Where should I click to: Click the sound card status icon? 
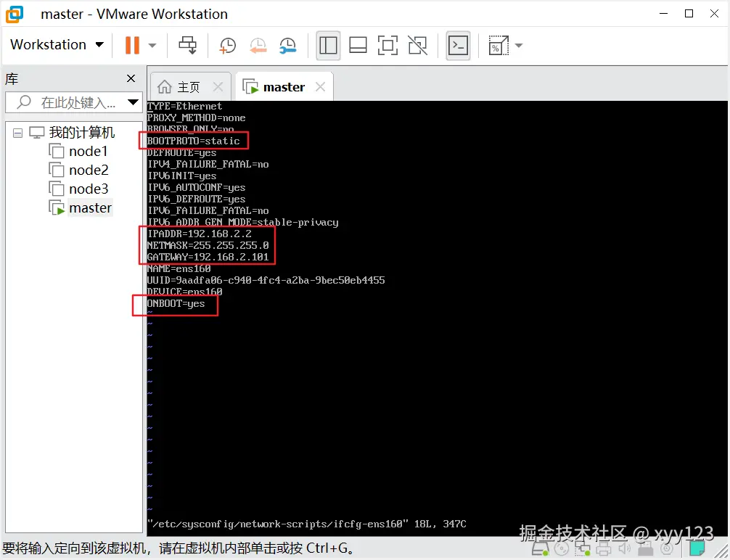[x=624, y=549]
